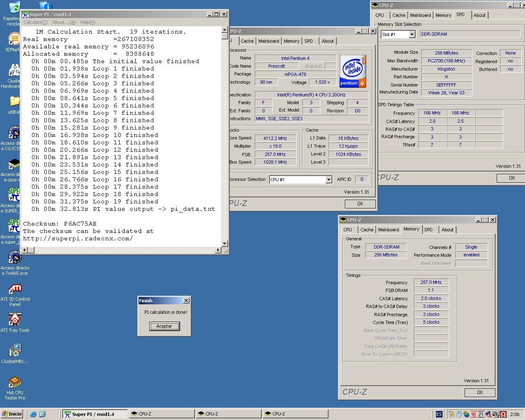
Task: Click the Intel Pentium 4 logo image
Action: [352, 71]
